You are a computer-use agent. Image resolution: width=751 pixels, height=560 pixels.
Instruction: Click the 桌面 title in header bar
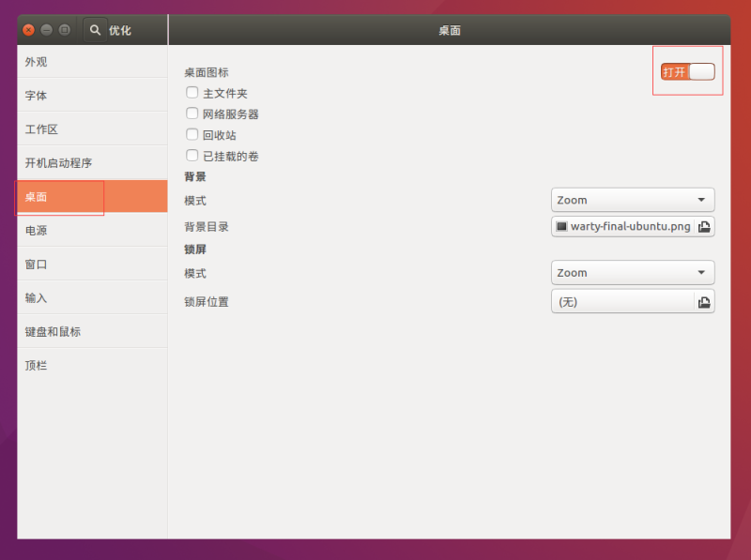[450, 30]
